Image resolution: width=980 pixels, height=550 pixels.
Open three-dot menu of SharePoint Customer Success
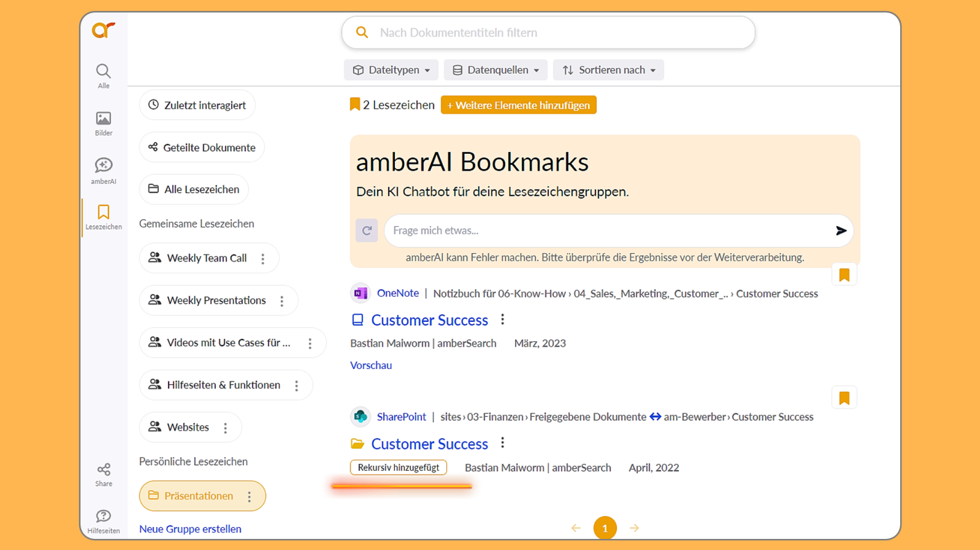[x=502, y=442]
